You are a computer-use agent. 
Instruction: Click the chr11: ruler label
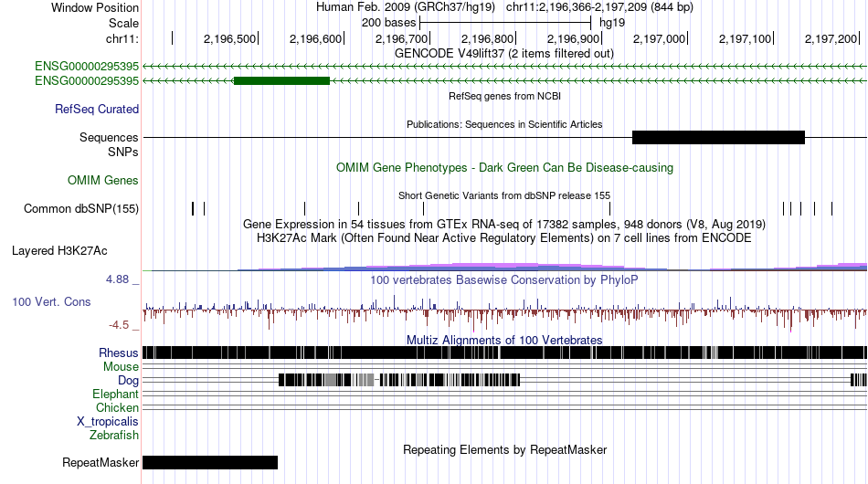[122, 38]
